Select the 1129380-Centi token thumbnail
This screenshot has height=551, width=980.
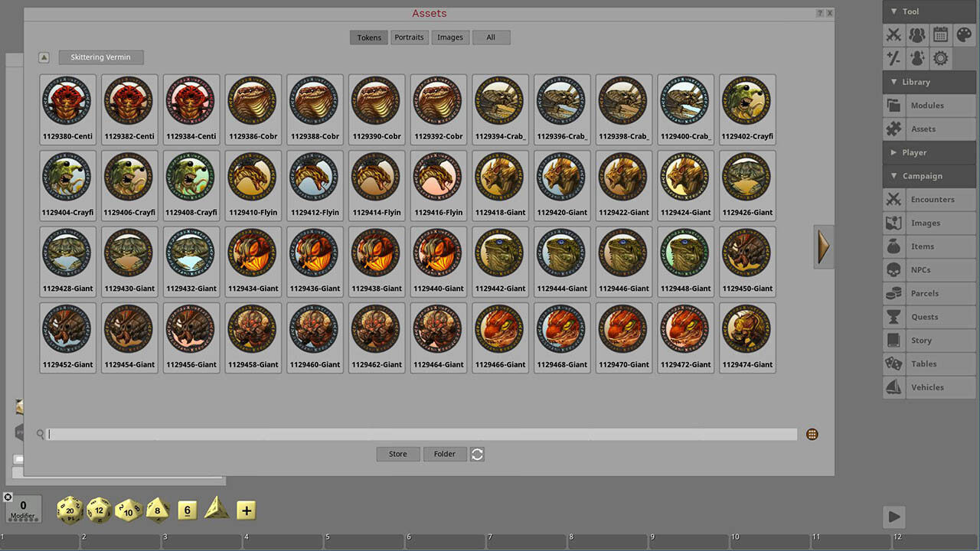(67, 101)
